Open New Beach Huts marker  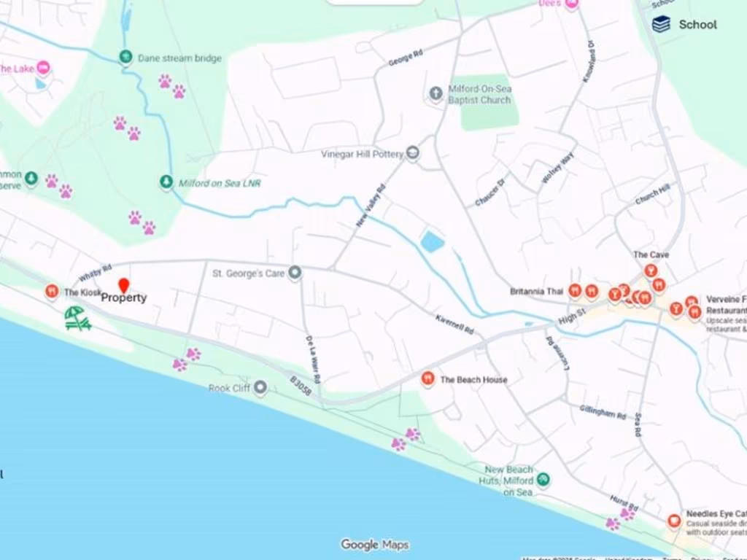click(x=543, y=479)
